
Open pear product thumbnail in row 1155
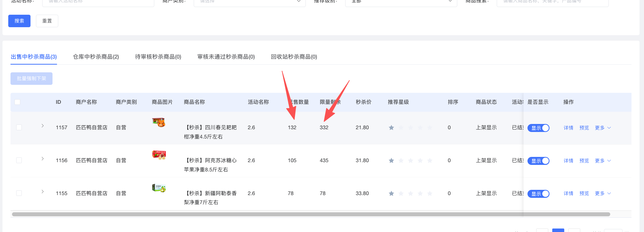pyautogui.click(x=159, y=188)
